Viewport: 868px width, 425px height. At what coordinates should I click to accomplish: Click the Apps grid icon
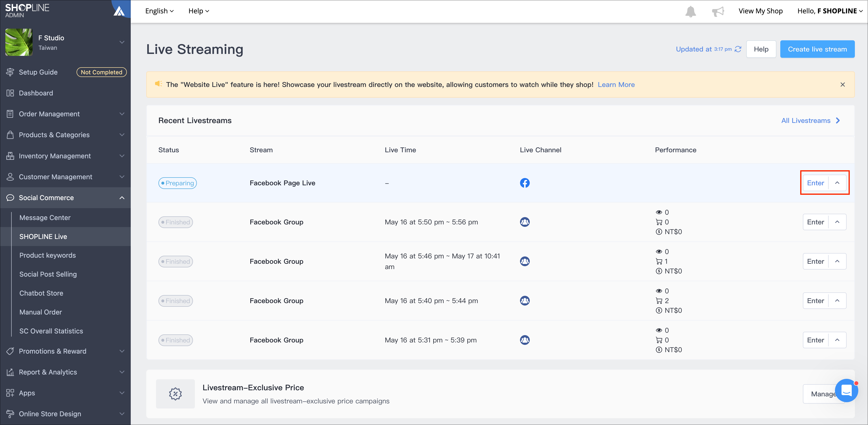click(x=10, y=393)
